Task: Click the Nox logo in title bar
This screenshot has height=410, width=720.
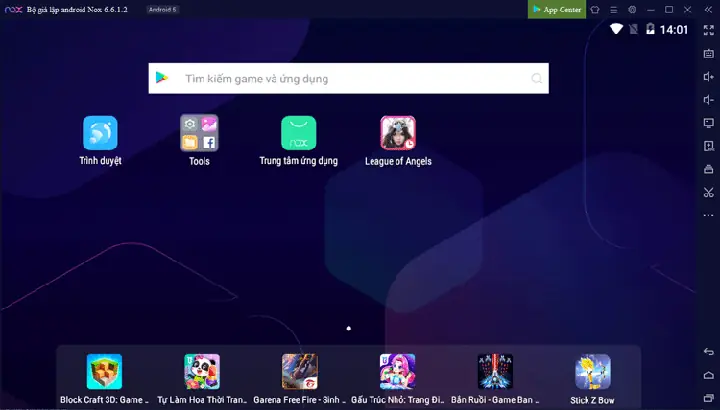Action: [13, 10]
